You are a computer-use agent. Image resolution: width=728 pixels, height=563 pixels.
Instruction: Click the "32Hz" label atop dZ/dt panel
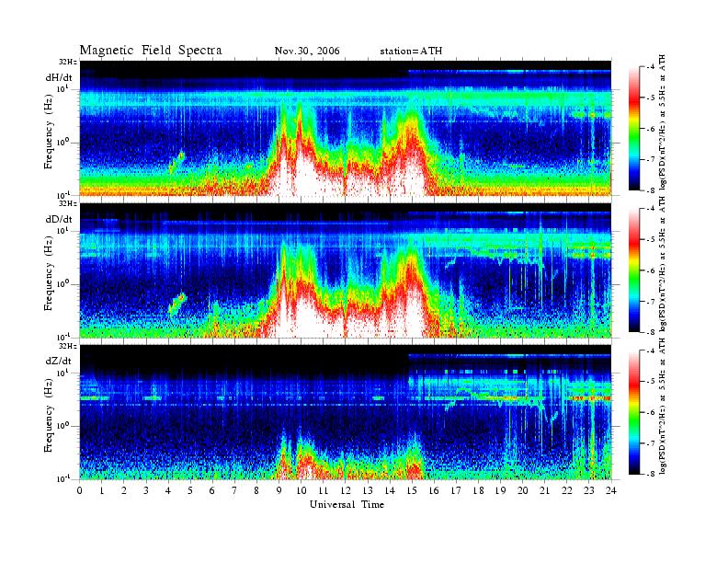pyautogui.click(x=68, y=346)
